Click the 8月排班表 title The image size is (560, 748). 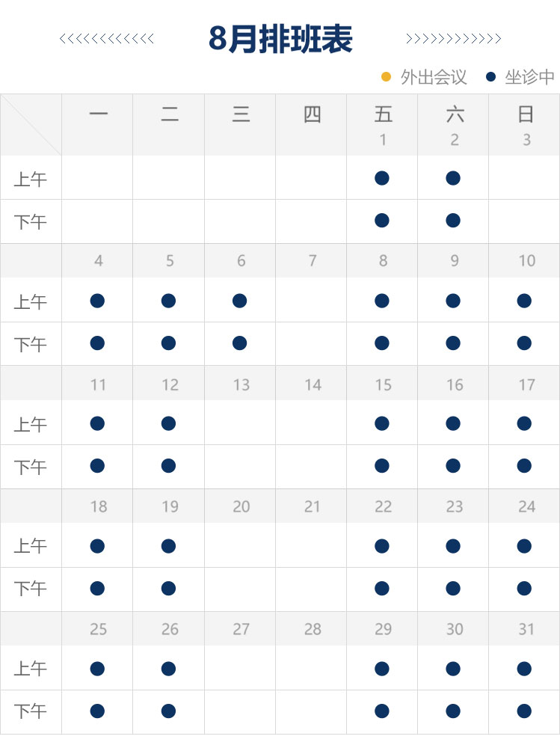(280, 39)
